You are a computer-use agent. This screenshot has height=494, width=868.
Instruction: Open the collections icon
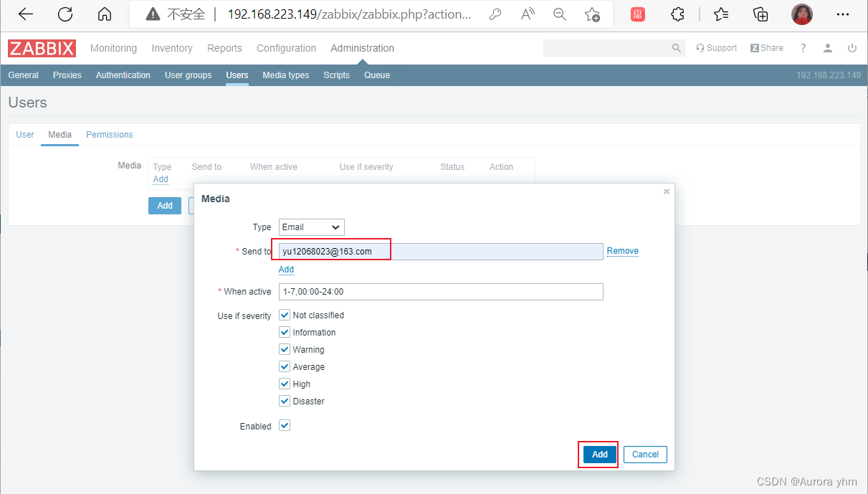coord(760,14)
